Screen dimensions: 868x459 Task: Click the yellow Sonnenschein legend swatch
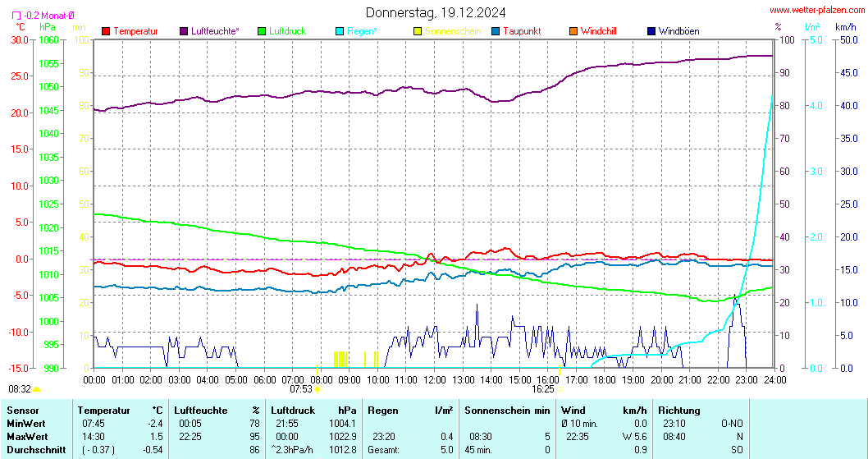point(418,31)
